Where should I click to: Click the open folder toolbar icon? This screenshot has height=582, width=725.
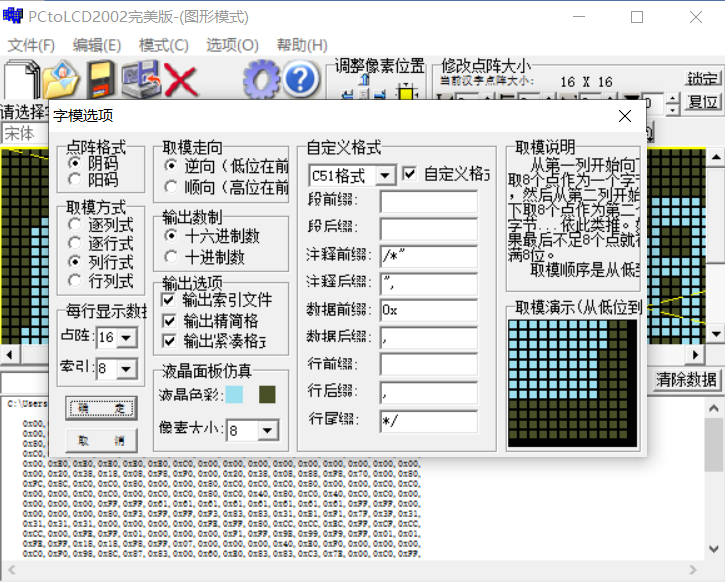[60, 79]
